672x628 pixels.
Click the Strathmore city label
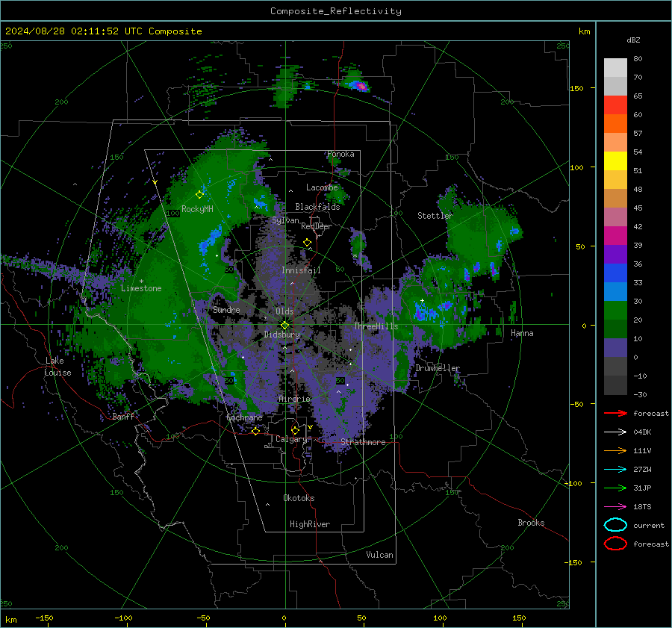tap(363, 442)
